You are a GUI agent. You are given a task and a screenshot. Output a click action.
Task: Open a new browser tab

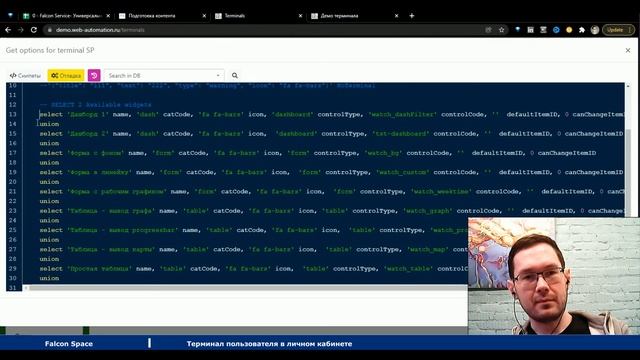[412, 16]
